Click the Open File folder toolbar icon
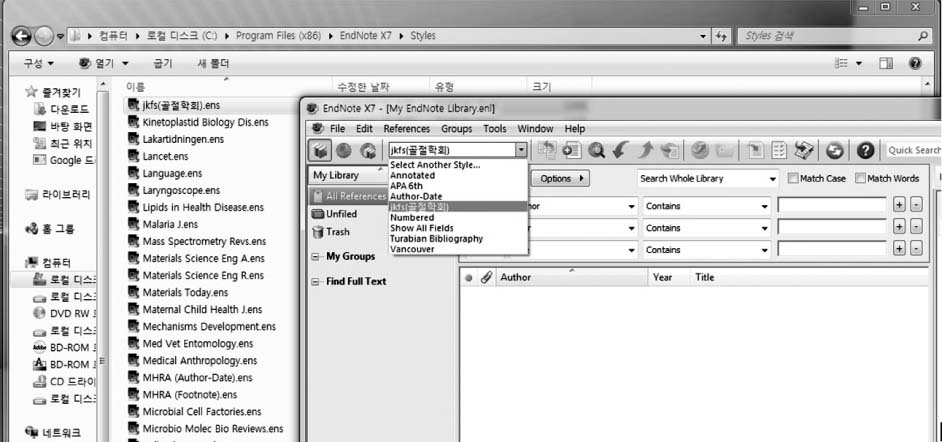The width and height of the screenshot is (942, 442). (x=724, y=150)
